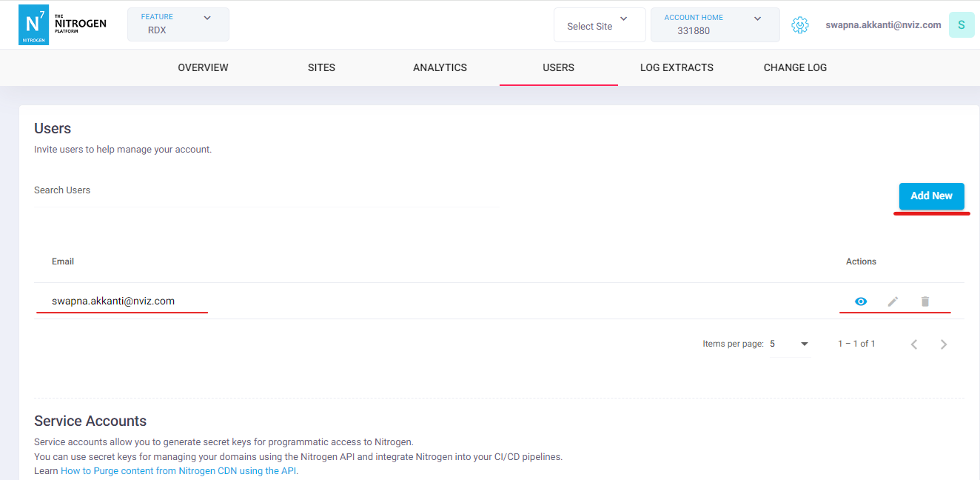Click the user avatar 'S' icon
The width and height of the screenshot is (980, 480).
tap(961, 24)
